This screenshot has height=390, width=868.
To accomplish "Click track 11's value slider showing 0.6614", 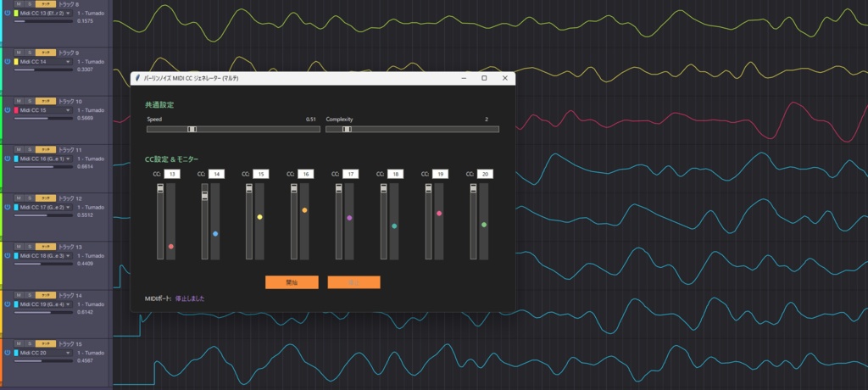I will tap(43, 167).
